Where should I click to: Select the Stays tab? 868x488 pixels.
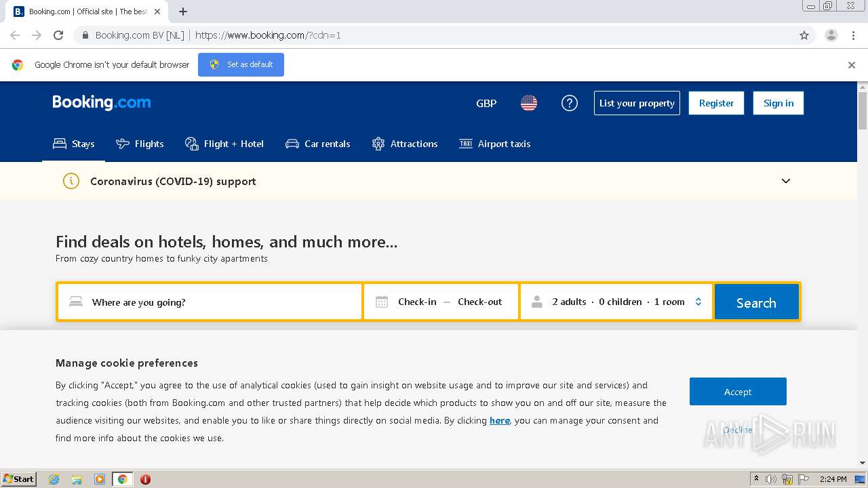74,144
